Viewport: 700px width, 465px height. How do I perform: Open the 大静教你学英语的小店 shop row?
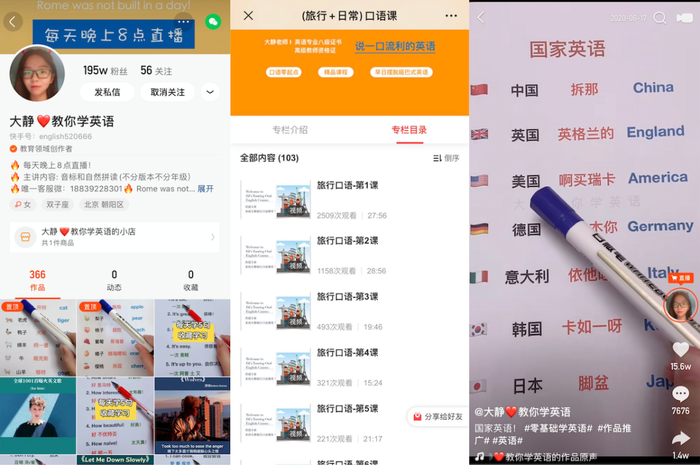[115, 237]
